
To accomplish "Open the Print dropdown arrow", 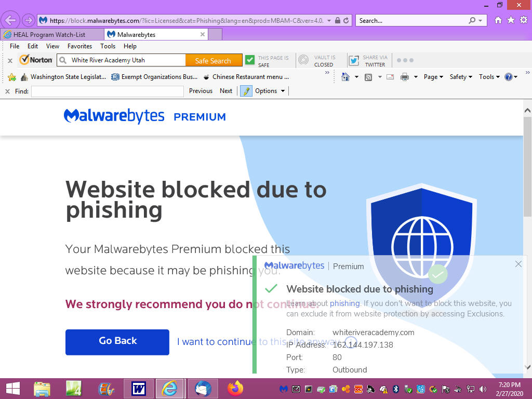I will click(416, 77).
